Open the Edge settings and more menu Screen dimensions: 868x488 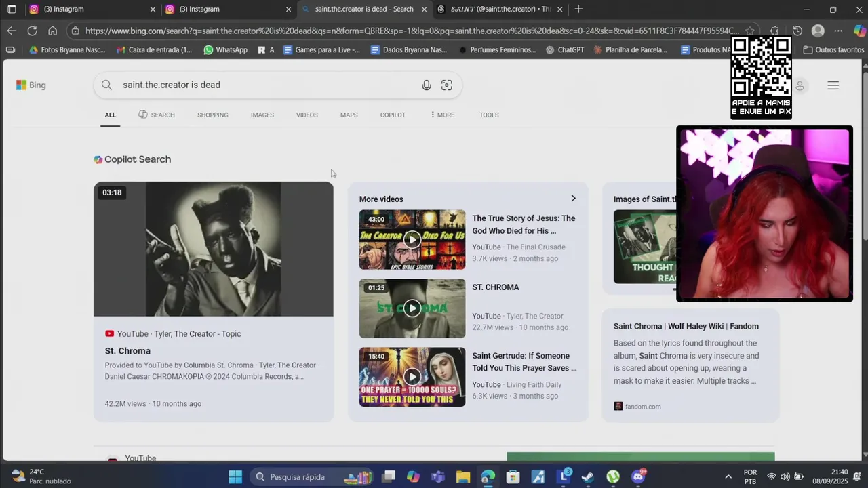(838, 30)
